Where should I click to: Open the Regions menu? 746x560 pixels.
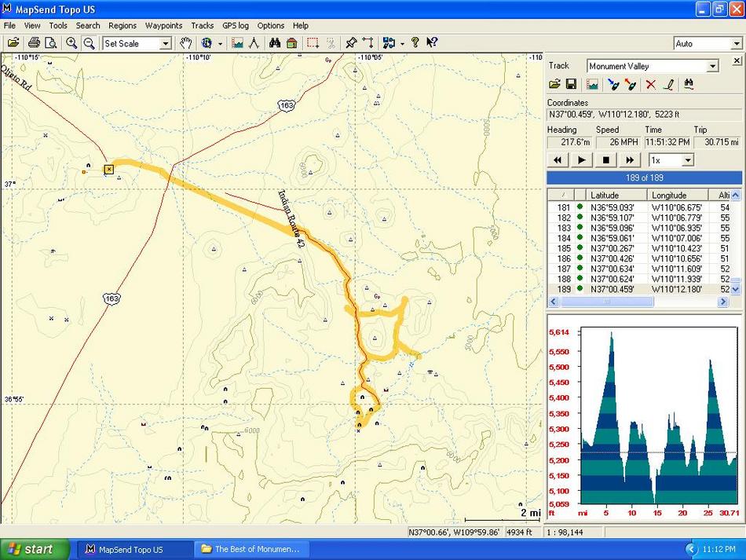(123, 26)
